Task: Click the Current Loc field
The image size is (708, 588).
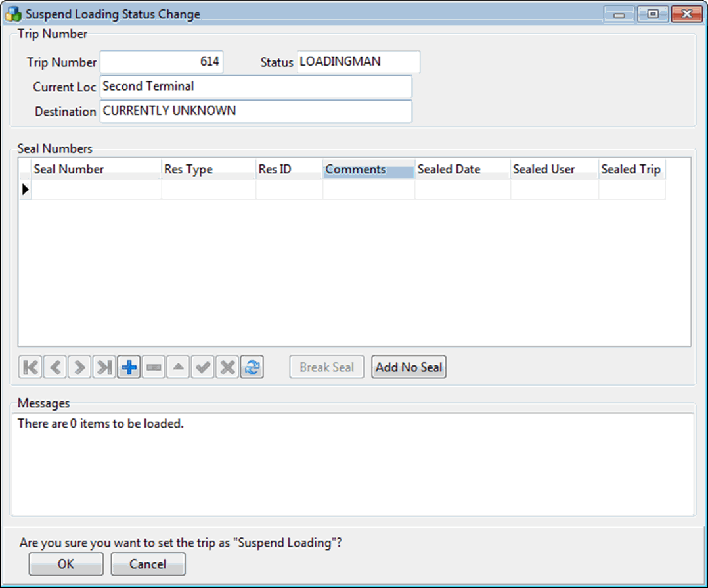Action: click(x=256, y=87)
